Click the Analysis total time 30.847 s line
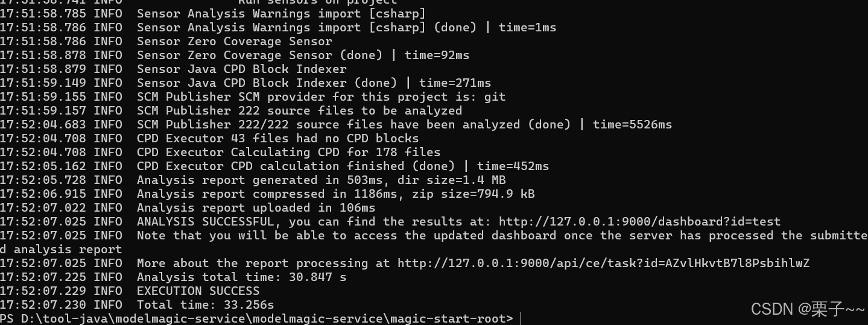The height and width of the screenshot is (325, 868). [x=241, y=277]
